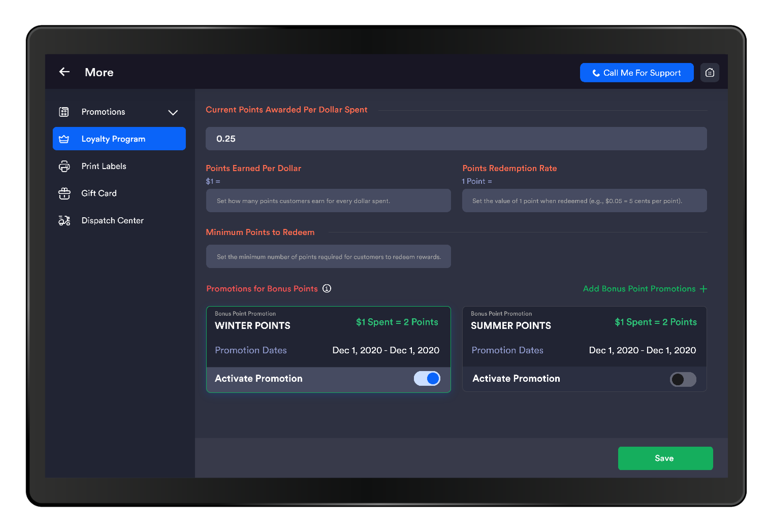Enable the Summer Points promotion toggle
This screenshot has width=769, height=532.
(683, 379)
